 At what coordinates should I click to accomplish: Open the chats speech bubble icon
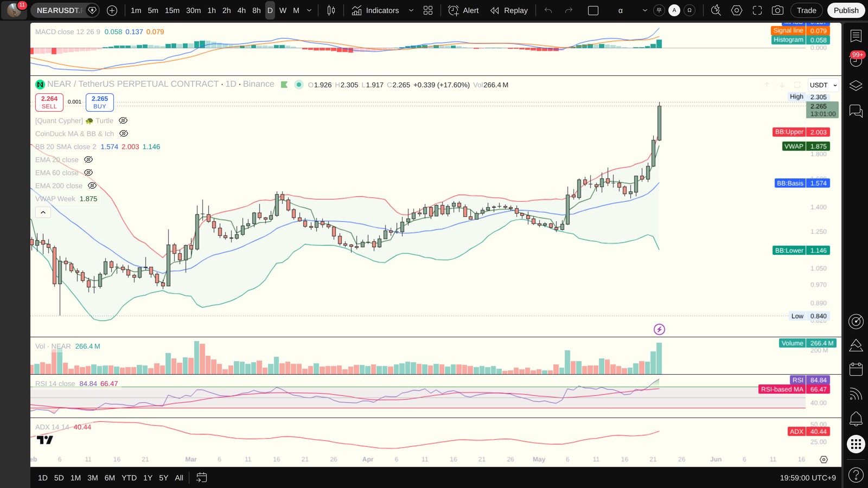click(x=856, y=111)
